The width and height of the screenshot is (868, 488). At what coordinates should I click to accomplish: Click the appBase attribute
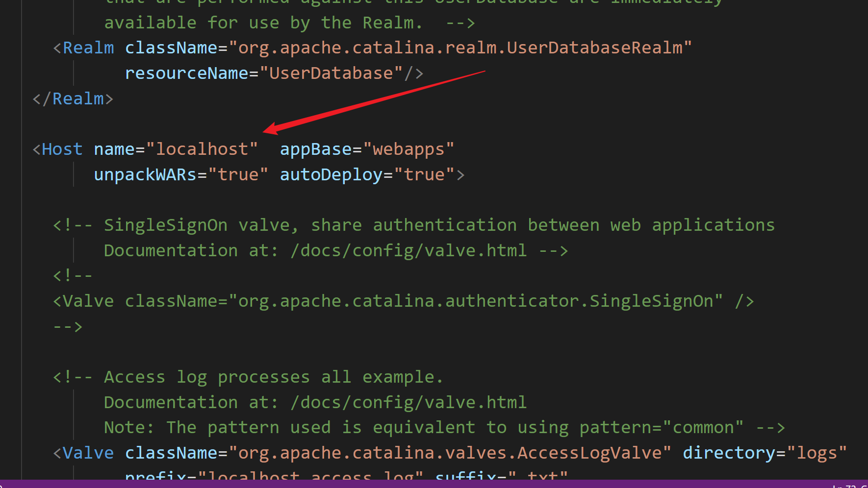point(315,149)
